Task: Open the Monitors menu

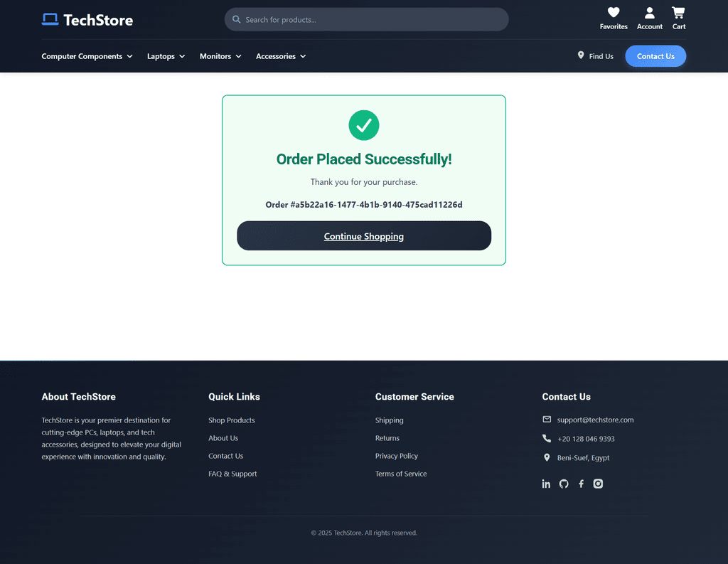Action: point(220,56)
